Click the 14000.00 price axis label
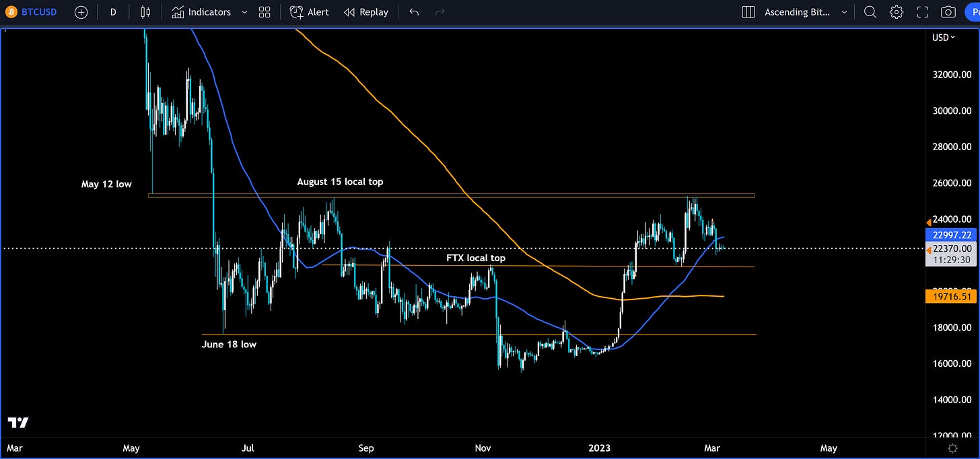Viewport: 980px width, 459px height. (952, 400)
